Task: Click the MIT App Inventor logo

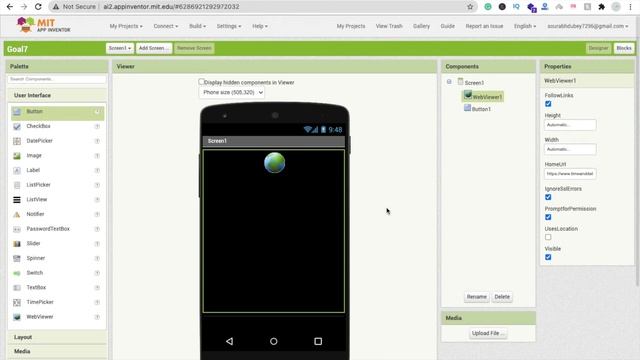Action: click(44, 25)
